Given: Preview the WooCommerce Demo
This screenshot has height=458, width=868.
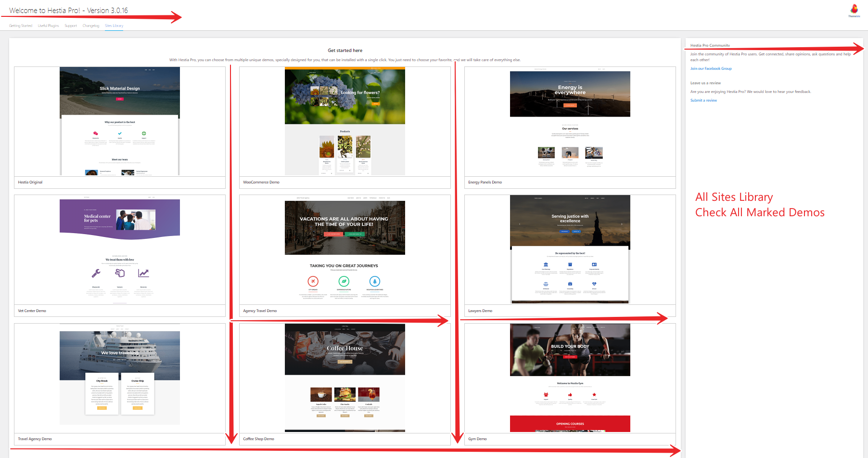Looking at the screenshot, I should point(345,120).
